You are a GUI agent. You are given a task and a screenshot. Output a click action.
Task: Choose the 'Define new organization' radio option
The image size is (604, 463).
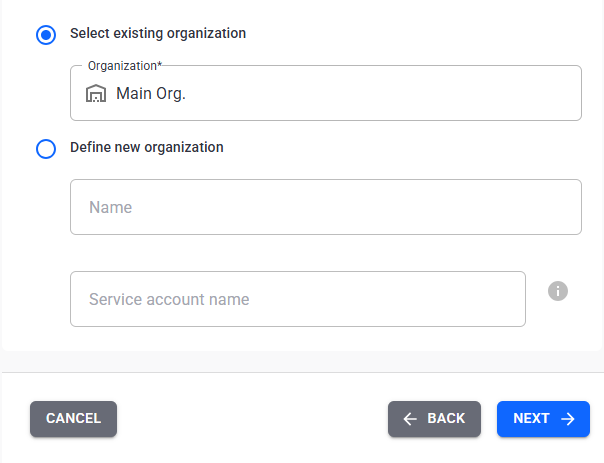46,149
